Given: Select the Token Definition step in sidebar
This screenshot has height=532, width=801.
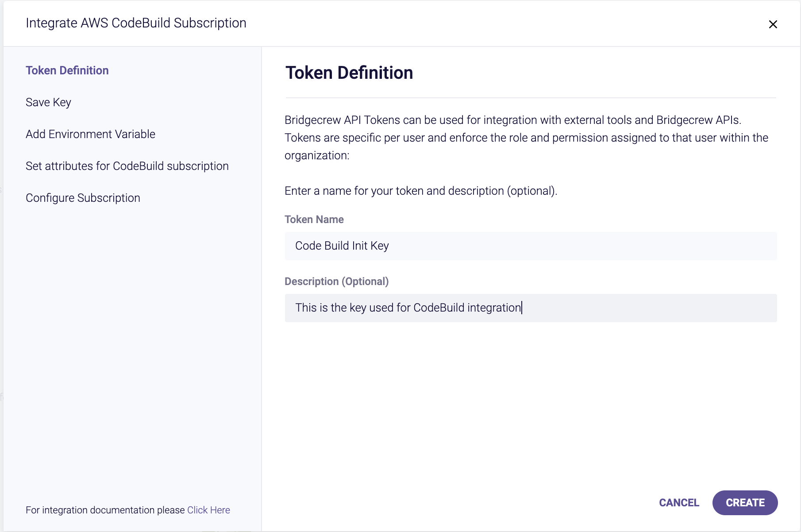Looking at the screenshot, I should [x=67, y=70].
